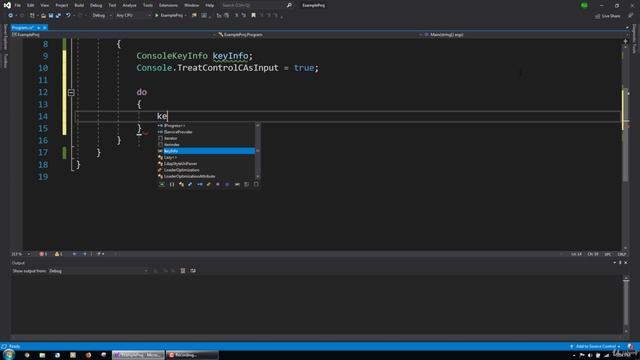Screen dimensions: 640x360
Task: Open the Debug menu
Action: pos(96,5)
